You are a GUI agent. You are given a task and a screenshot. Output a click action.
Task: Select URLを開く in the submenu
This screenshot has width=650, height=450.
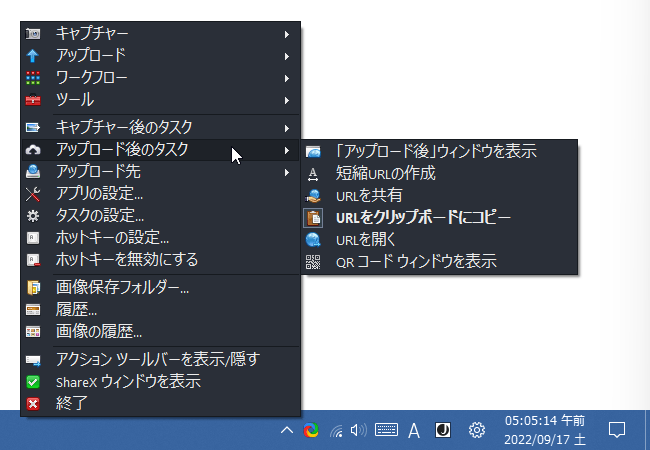(x=439, y=240)
